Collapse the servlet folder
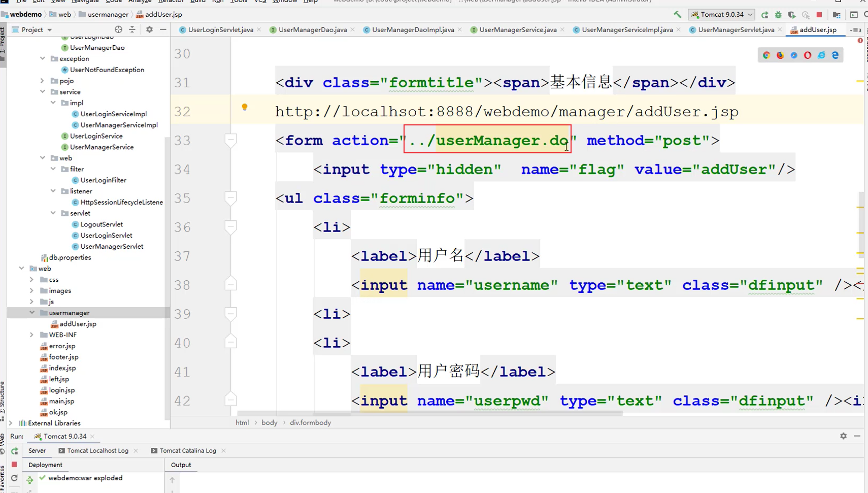 tap(53, 213)
